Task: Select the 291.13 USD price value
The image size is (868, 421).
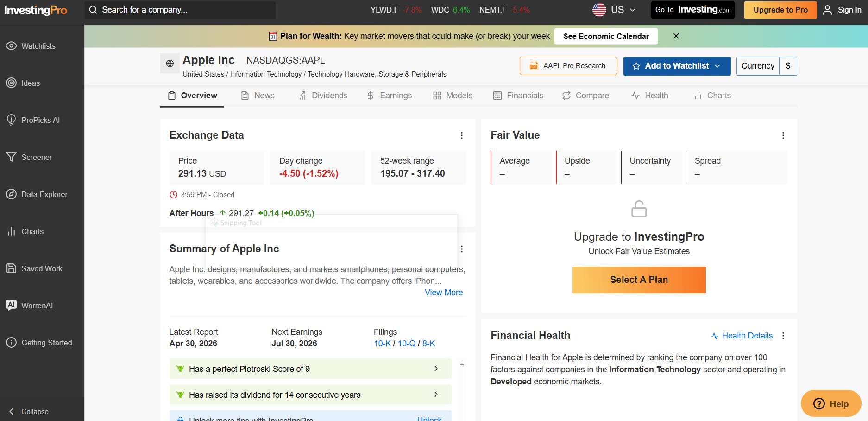Action: pos(202,173)
